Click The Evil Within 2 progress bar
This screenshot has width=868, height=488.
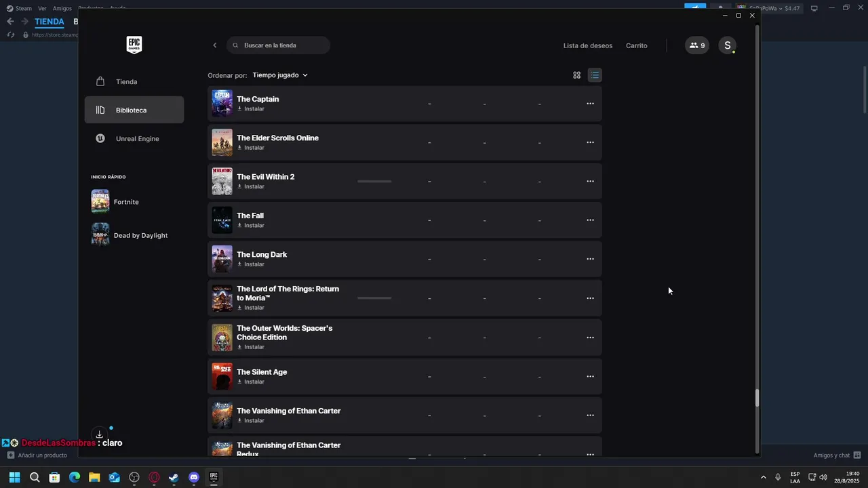coord(374,181)
